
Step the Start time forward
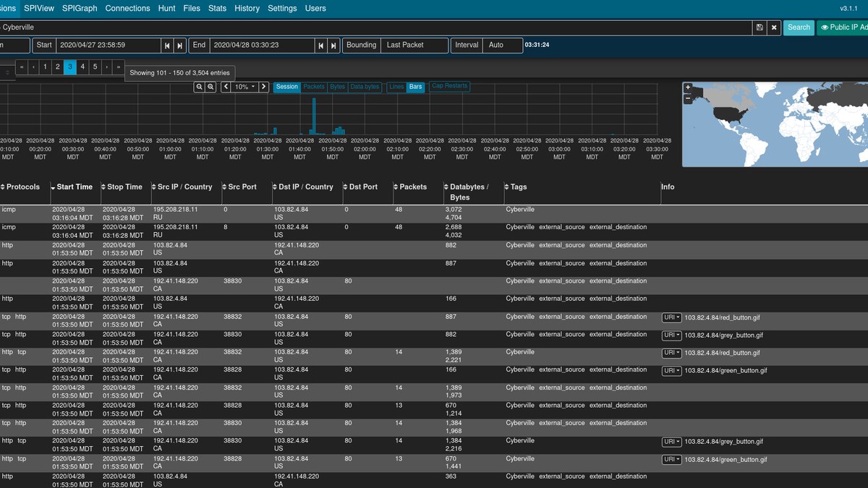(180, 46)
